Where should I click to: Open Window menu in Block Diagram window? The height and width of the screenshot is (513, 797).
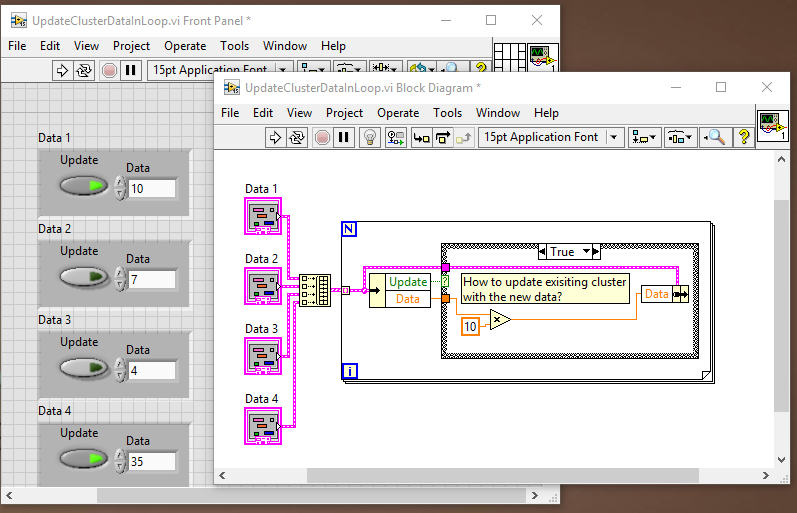point(498,113)
